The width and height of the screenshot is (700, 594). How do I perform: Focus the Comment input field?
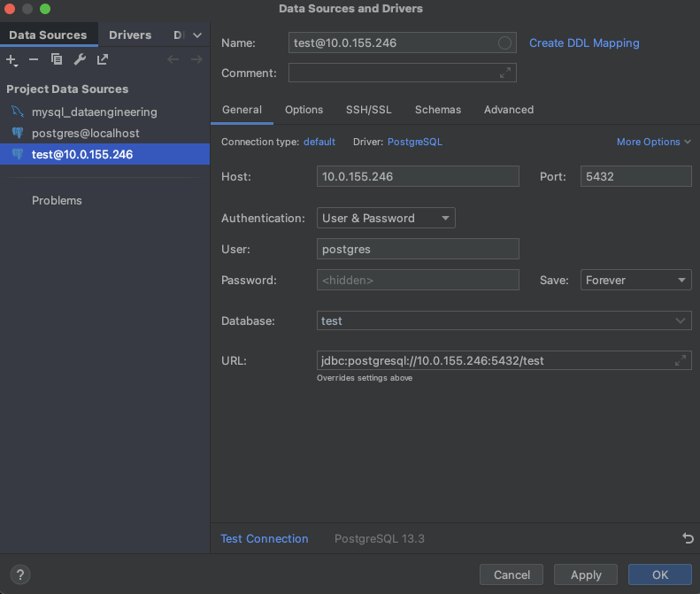[x=403, y=73]
